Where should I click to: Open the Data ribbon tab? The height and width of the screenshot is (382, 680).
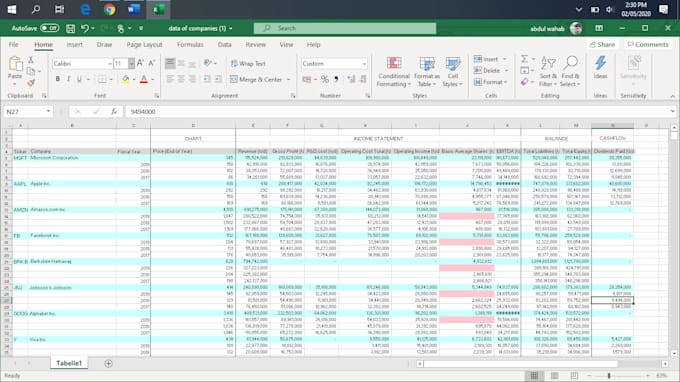(225, 45)
